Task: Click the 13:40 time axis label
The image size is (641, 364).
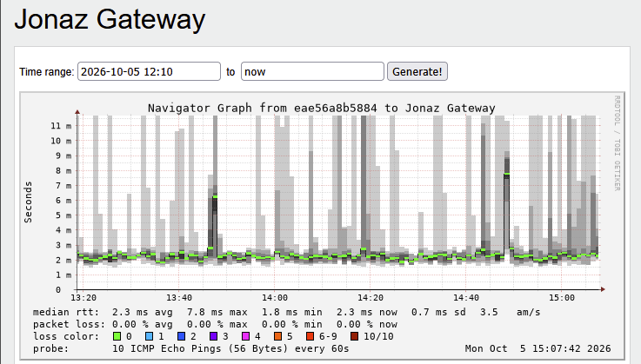Action: (x=179, y=298)
